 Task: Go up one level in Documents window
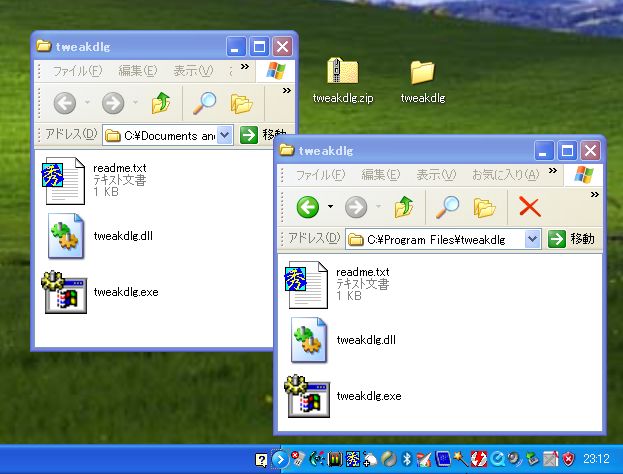click(161, 103)
